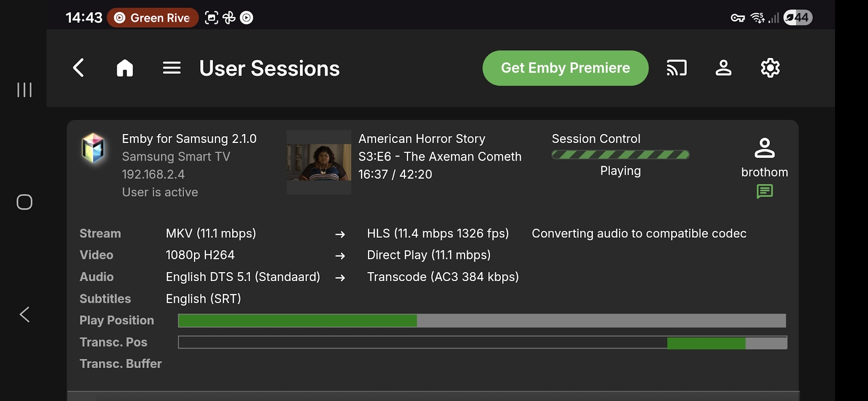Click brothom user avatar icon
The image size is (868, 401).
(x=764, y=148)
